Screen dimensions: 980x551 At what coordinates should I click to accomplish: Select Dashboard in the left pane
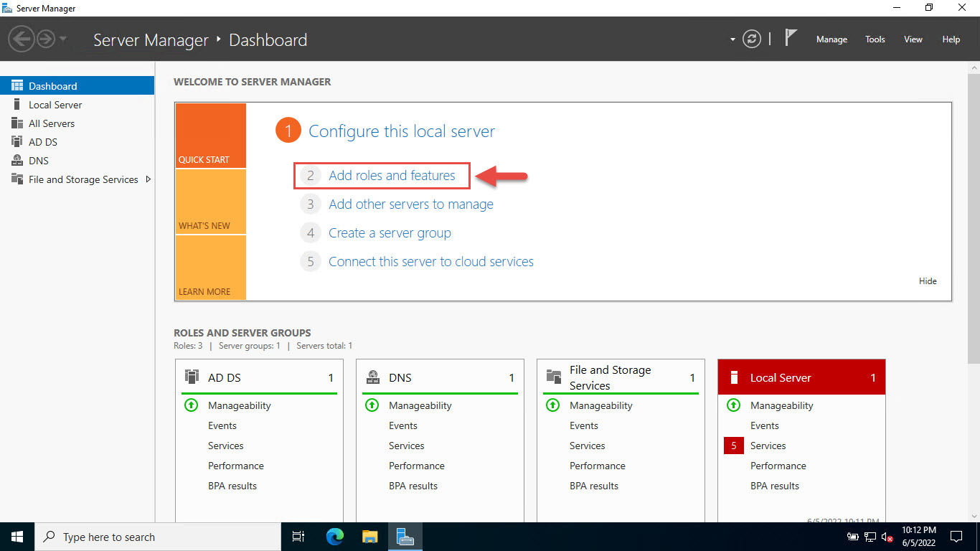(77, 86)
